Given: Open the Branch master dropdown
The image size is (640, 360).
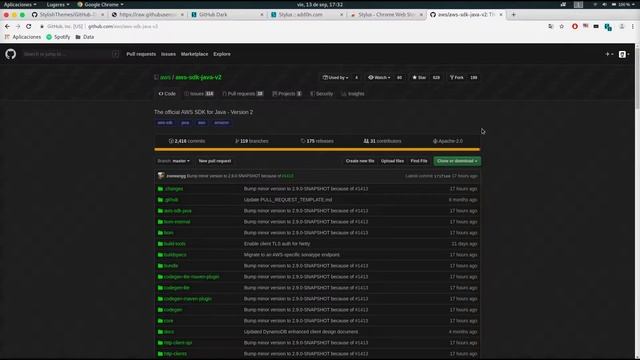Looking at the screenshot, I should pyautogui.click(x=173, y=161).
